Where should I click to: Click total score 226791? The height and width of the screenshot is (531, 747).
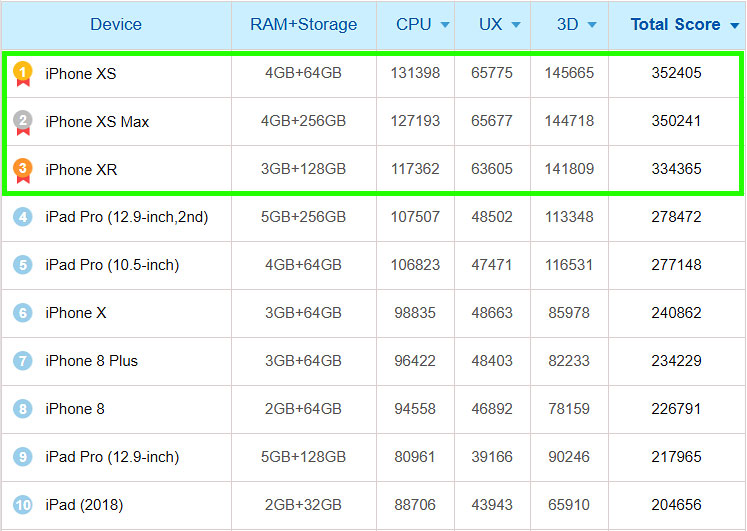676,409
